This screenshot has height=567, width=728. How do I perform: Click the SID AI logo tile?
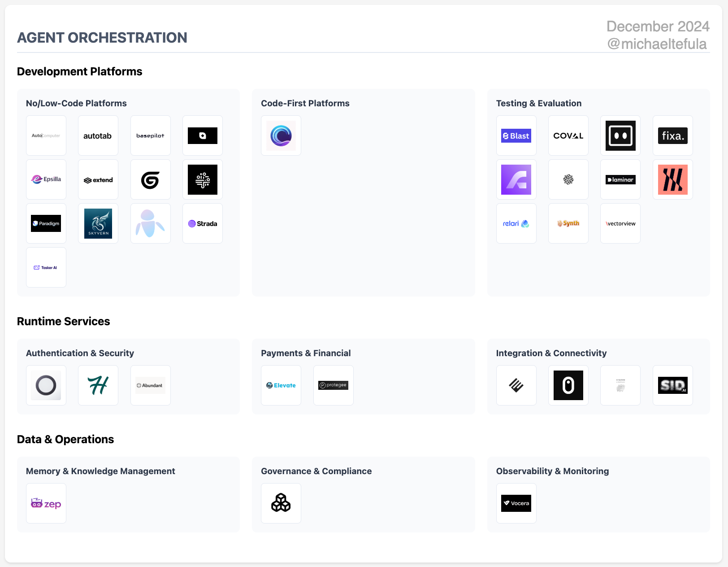click(672, 385)
